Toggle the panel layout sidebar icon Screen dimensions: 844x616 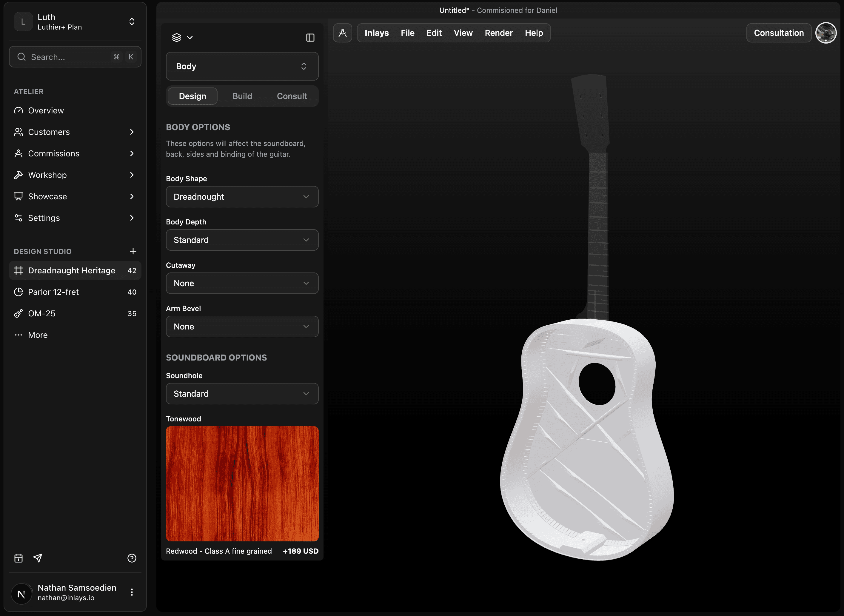(310, 37)
